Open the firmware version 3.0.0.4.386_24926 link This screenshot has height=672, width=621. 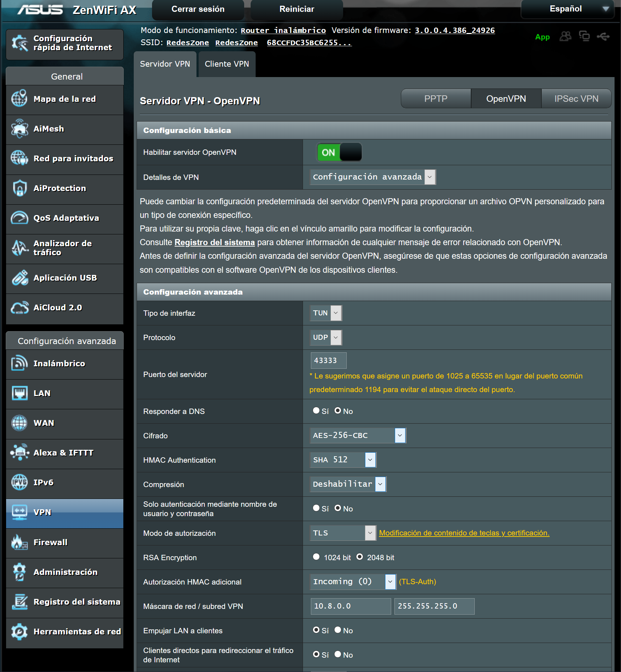click(x=455, y=30)
